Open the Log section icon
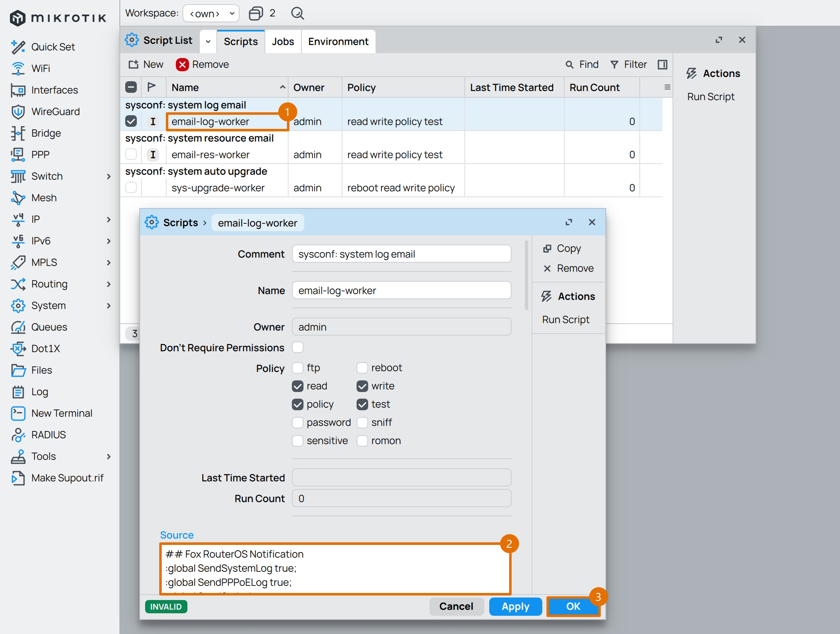Screen dimensions: 840x634 (x=18, y=392)
